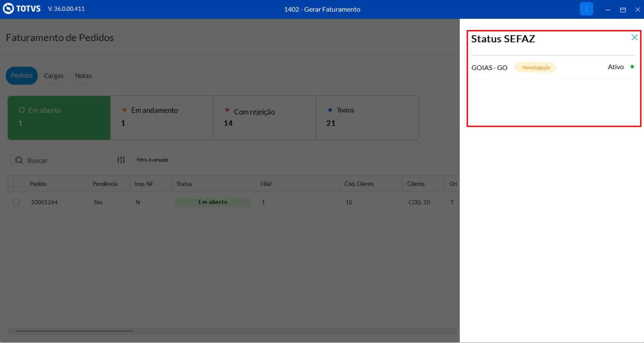Viewport: 644px width, 343px height.
Task: Open the advanced filter sliders icon
Action: point(121,160)
